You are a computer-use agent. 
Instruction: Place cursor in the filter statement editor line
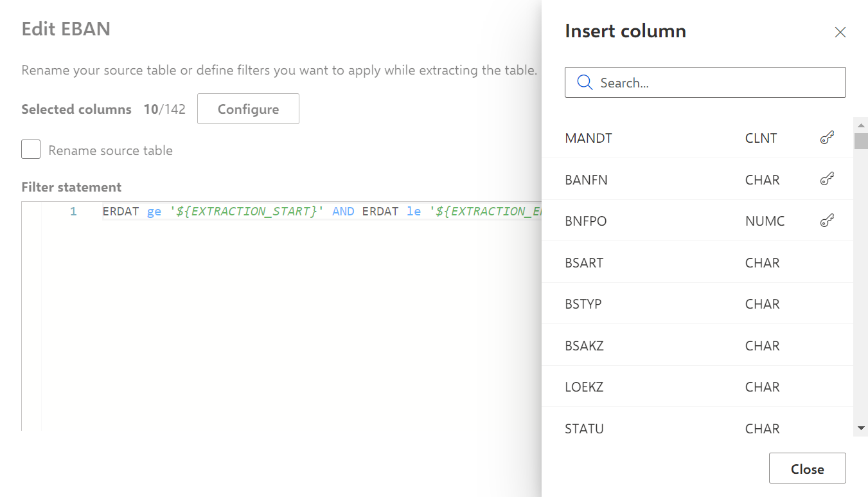tap(321, 211)
